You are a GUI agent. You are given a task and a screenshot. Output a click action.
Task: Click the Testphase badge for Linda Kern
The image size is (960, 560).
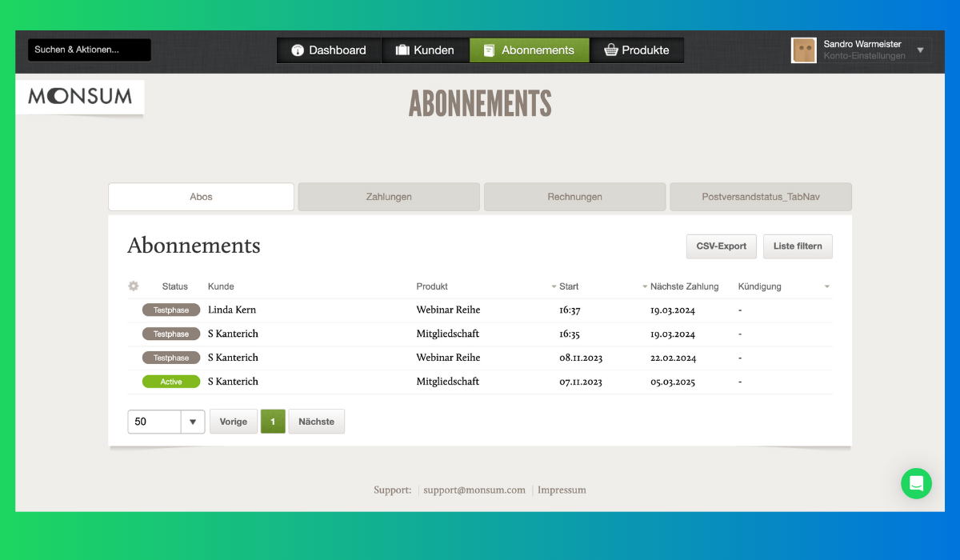(x=171, y=310)
